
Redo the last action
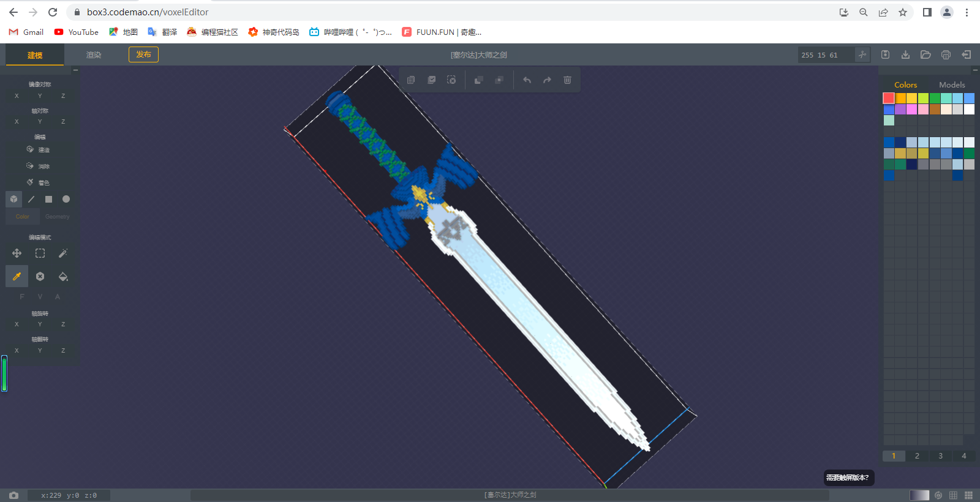(x=547, y=80)
